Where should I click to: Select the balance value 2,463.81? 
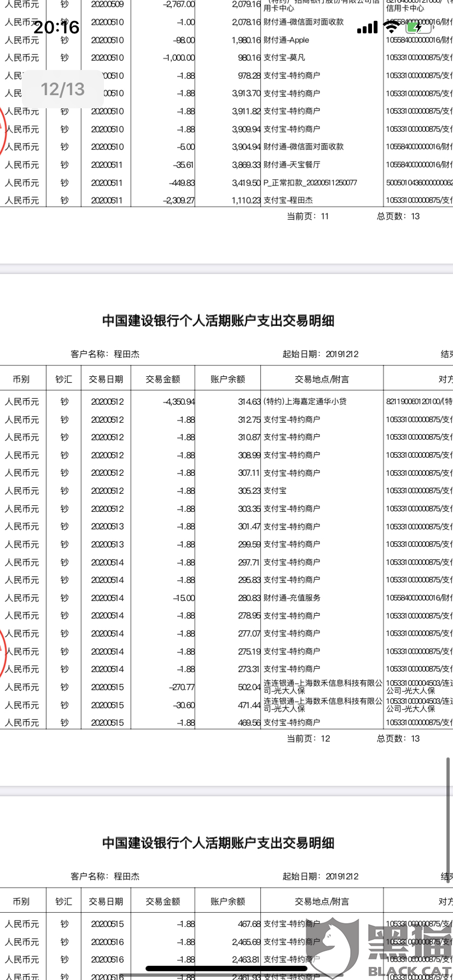pyautogui.click(x=246, y=960)
